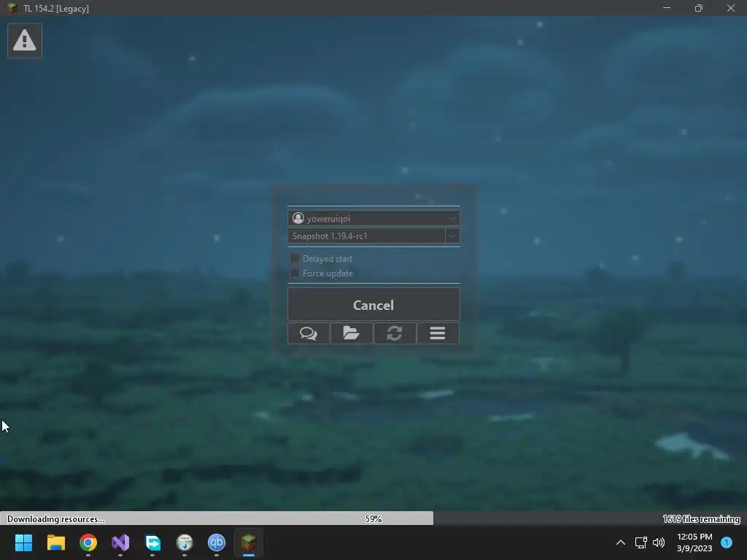Screen dimensions: 747x560
Task: Switch to Visual Studio in the taskbar
Action: pyautogui.click(x=120, y=542)
